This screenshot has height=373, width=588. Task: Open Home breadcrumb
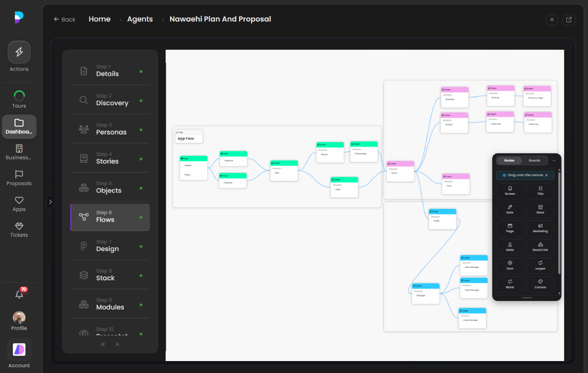point(100,19)
